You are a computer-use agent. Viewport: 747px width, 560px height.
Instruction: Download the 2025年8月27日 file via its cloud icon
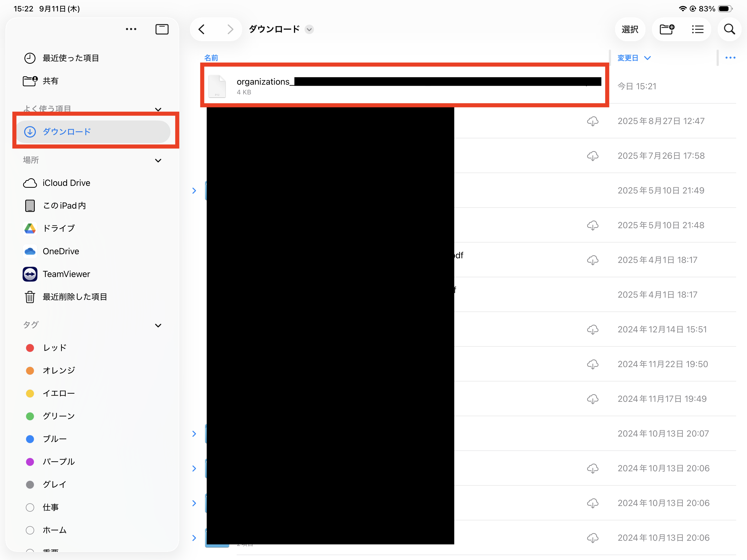pos(592,121)
